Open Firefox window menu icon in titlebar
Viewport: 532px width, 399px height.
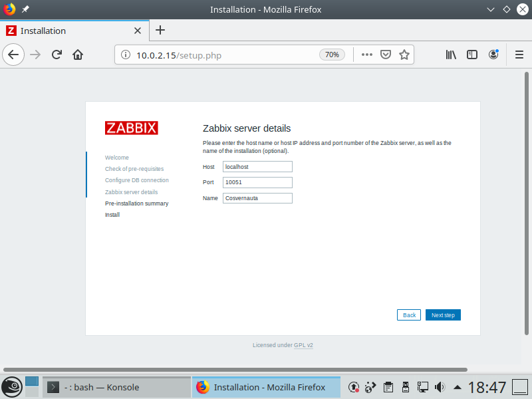[9, 9]
